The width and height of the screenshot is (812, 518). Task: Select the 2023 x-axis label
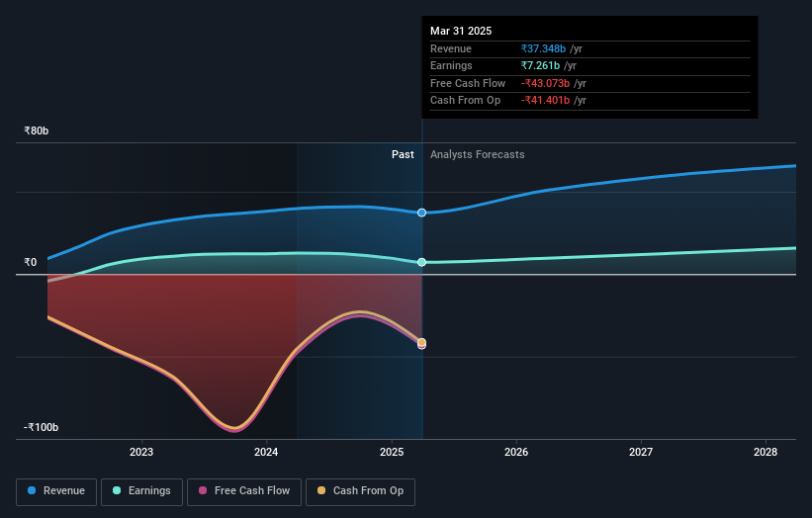pos(141,452)
